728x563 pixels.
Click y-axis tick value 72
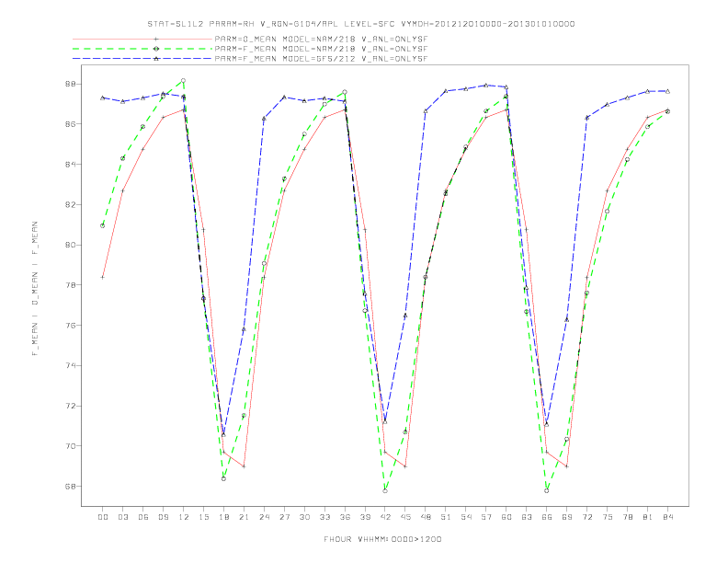70,406
